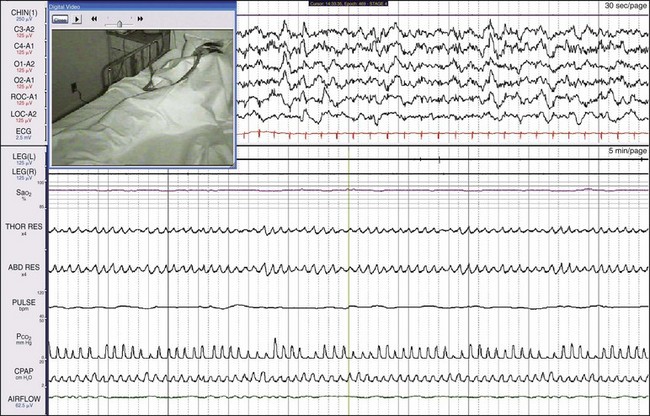Select the ABD RES channel label
Viewport: 650px width, 416px height.
click(21, 267)
